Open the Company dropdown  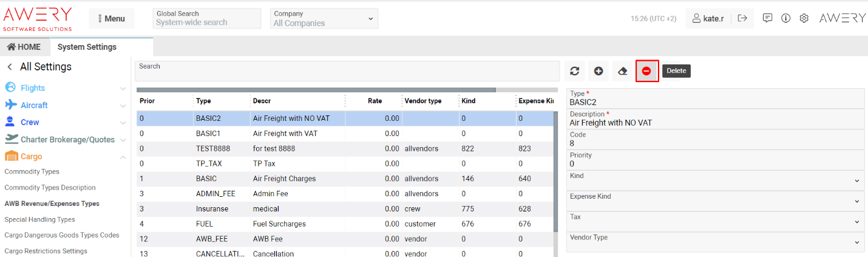[x=324, y=18]
